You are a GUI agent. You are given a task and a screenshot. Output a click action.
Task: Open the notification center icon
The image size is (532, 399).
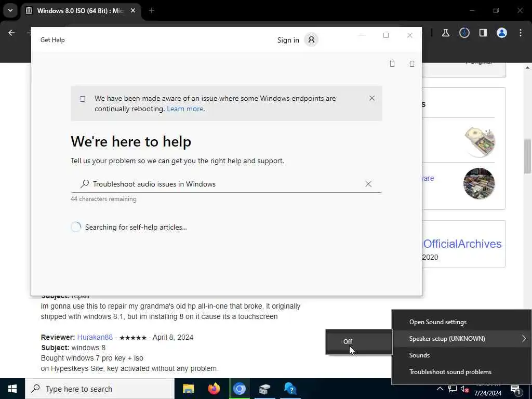pyautogui.click(x=515, y=390)
